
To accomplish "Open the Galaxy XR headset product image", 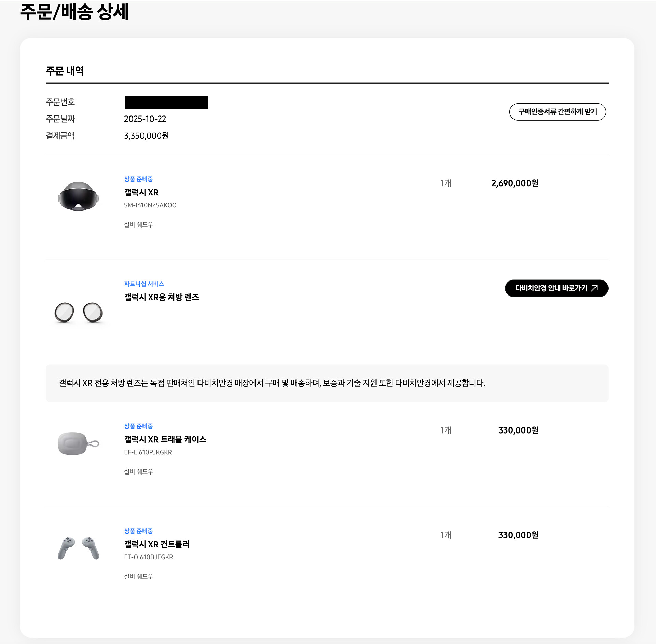I will (78, 196).
